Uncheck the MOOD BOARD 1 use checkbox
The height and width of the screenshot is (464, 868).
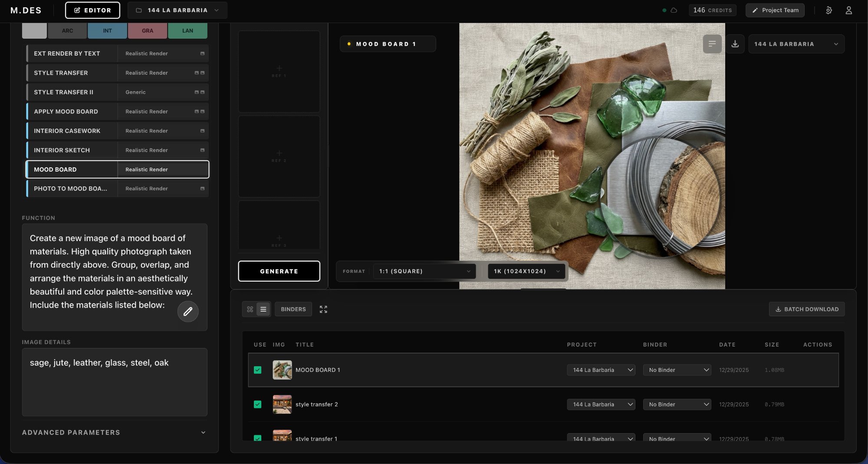tap(258, 370)
